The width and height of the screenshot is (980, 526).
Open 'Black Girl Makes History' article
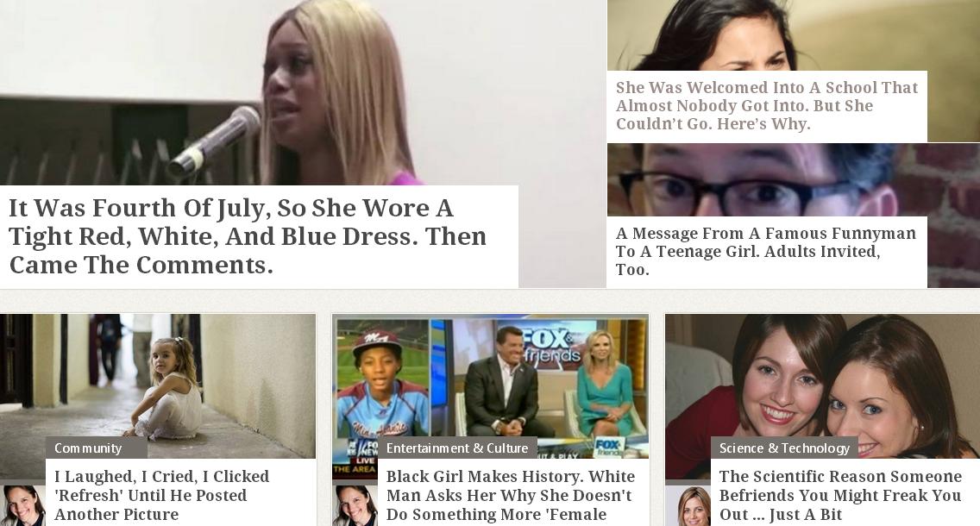click(511, 495)
